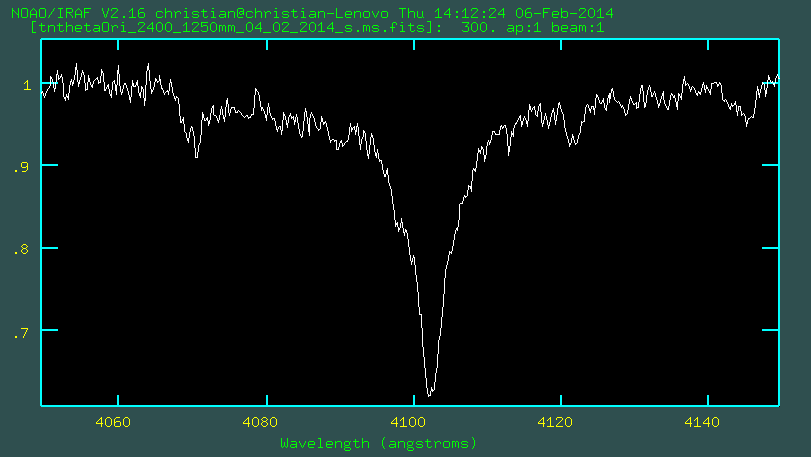
Task: Click the small absorption dip near 4071 angstroms
Action: point(196,156)
